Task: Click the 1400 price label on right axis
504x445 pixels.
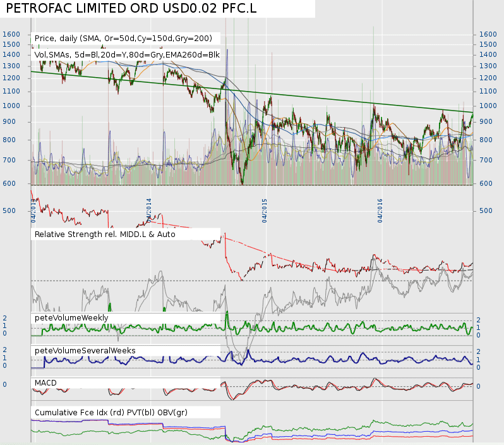Action: tap(488, 55)
